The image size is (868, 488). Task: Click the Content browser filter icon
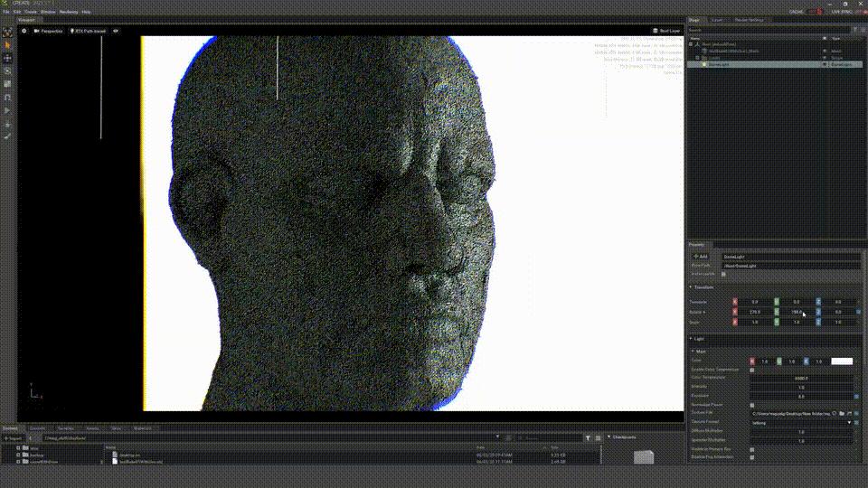point(588,437)
